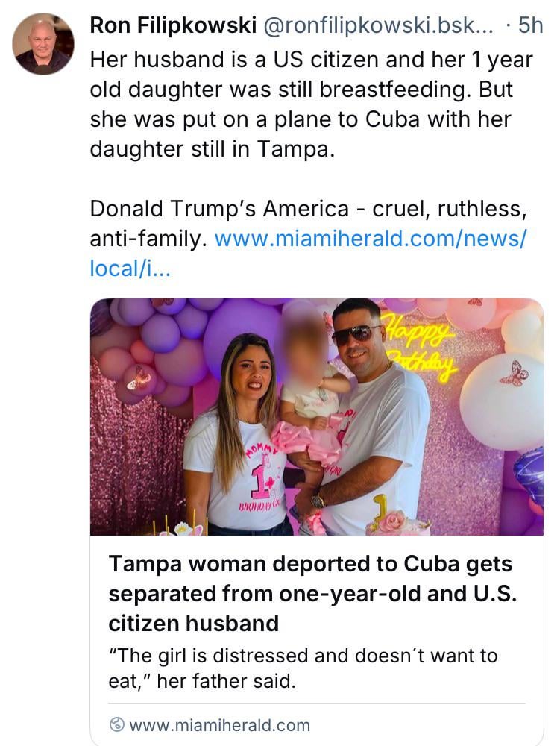Open the display name Ron Filipkowski

pyautogui.click(x=173, y=25)
